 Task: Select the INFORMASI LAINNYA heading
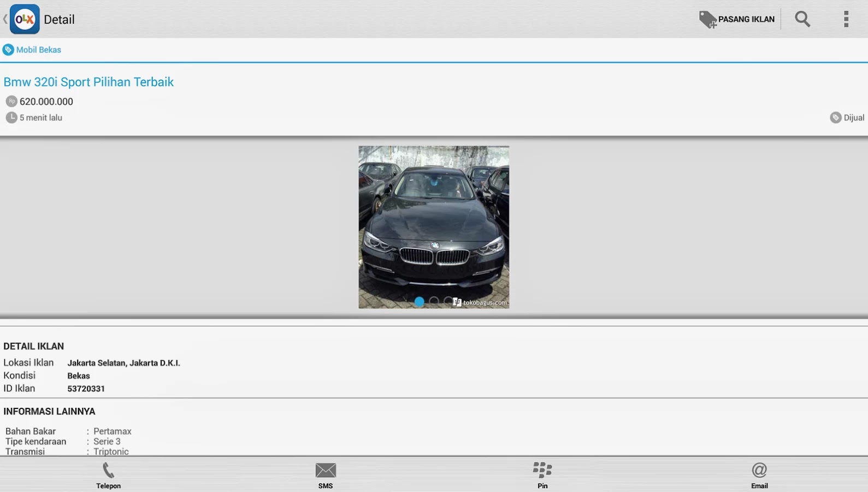[49, 411]
